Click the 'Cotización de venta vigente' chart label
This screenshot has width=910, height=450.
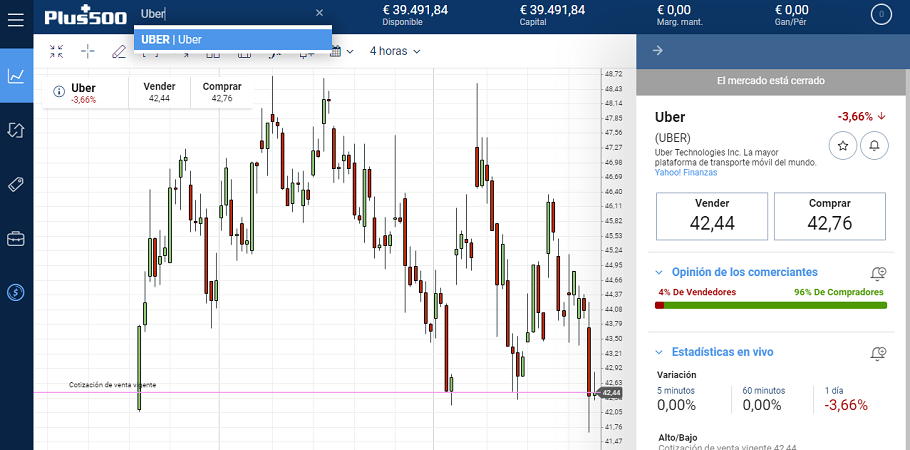(x=113, y=384)
